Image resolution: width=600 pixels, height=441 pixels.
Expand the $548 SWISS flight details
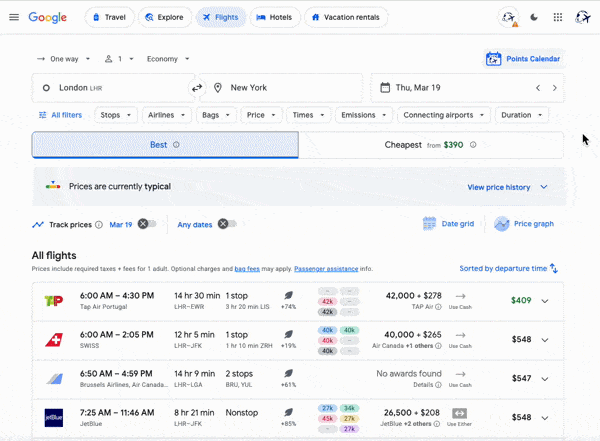(545, 340)
